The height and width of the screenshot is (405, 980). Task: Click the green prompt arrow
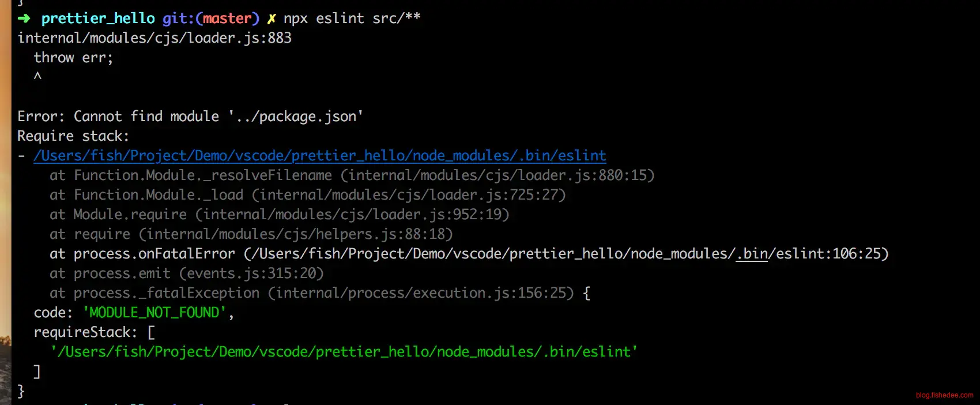click(24, 18)
